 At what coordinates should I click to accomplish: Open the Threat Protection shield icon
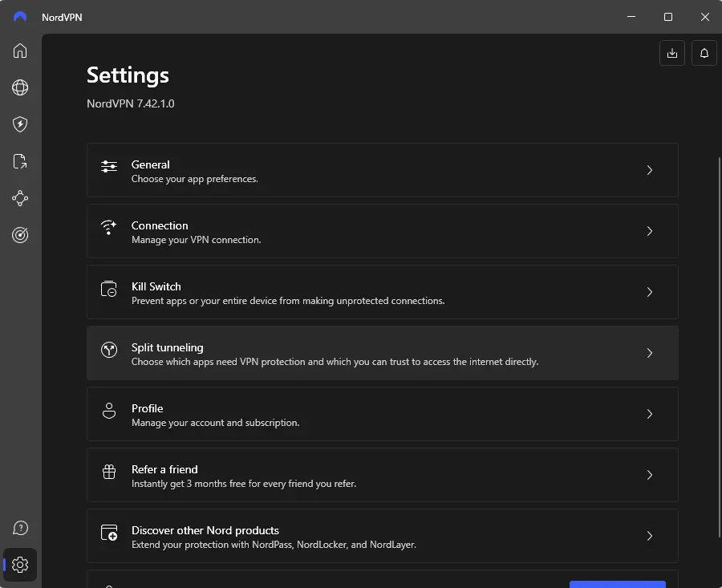click(20, 124)
